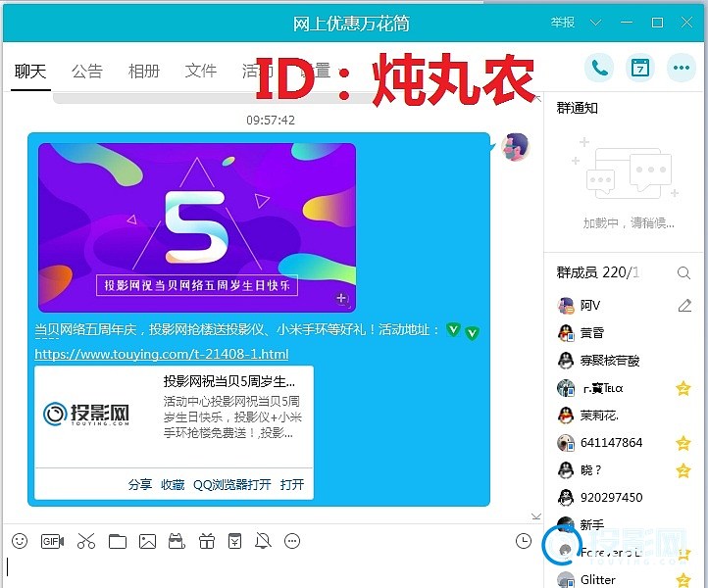Open the more options ellipsis button
The height and width of the screenshot is (588, 708).
[x=682, y=68]
